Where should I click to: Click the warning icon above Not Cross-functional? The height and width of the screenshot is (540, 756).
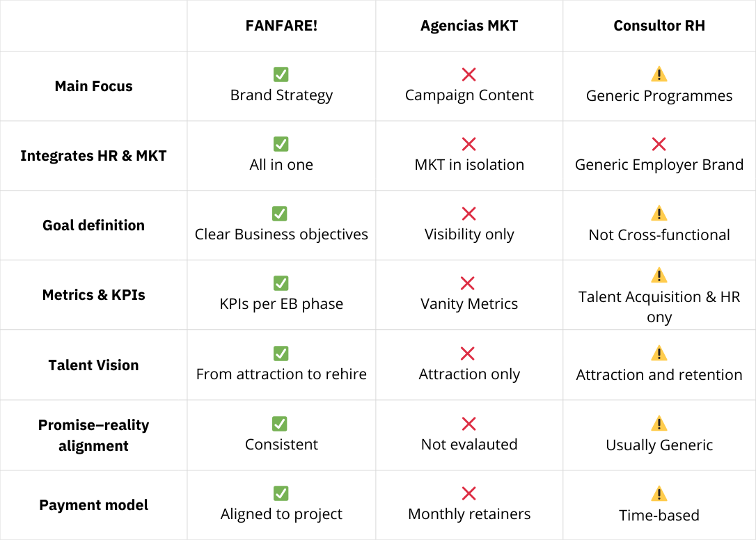(x=659, y=214)
